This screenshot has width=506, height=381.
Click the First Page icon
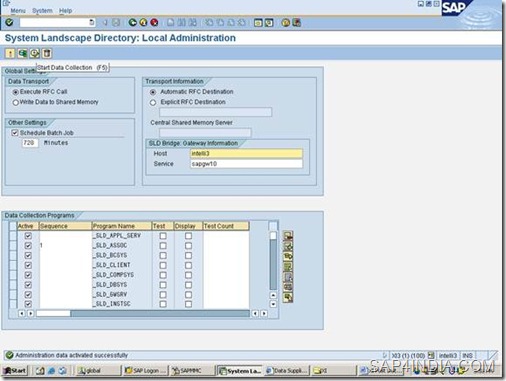pos(209,23)
